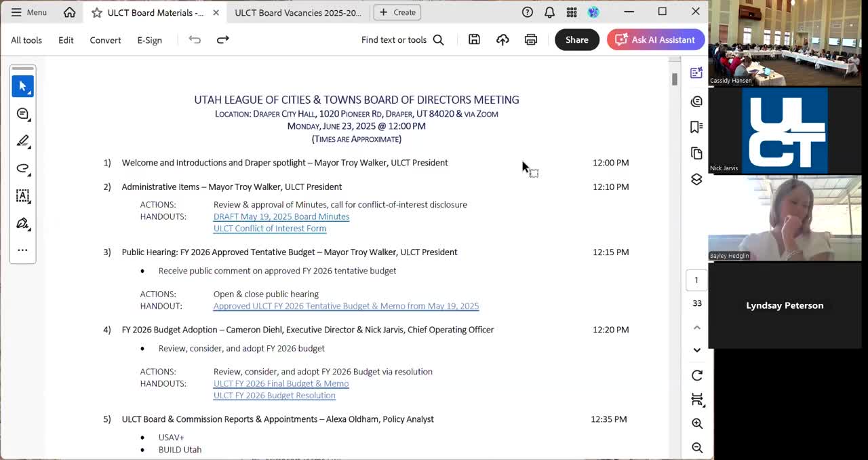This screenshot has height=460, width=868.
Task: Click the Create button
Action: (x=397, y=12)
